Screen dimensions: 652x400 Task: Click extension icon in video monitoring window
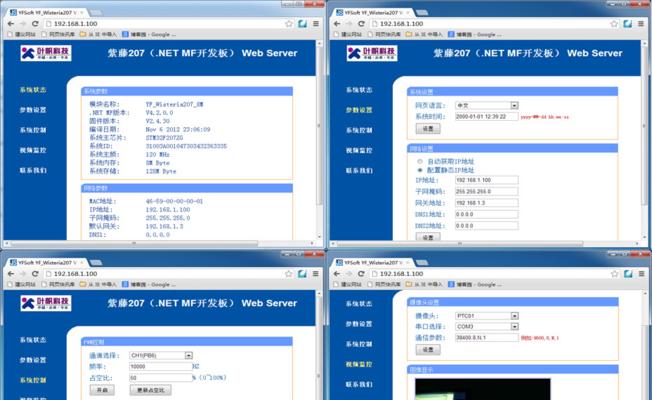(627, 274)
